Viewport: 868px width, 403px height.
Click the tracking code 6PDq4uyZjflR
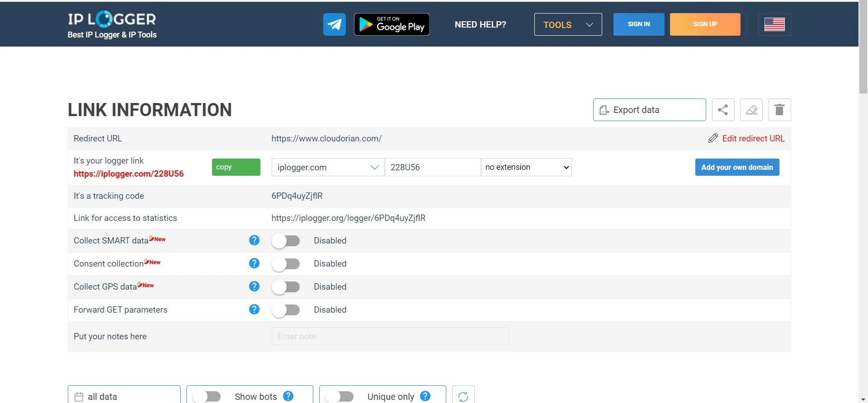(297, 196)
